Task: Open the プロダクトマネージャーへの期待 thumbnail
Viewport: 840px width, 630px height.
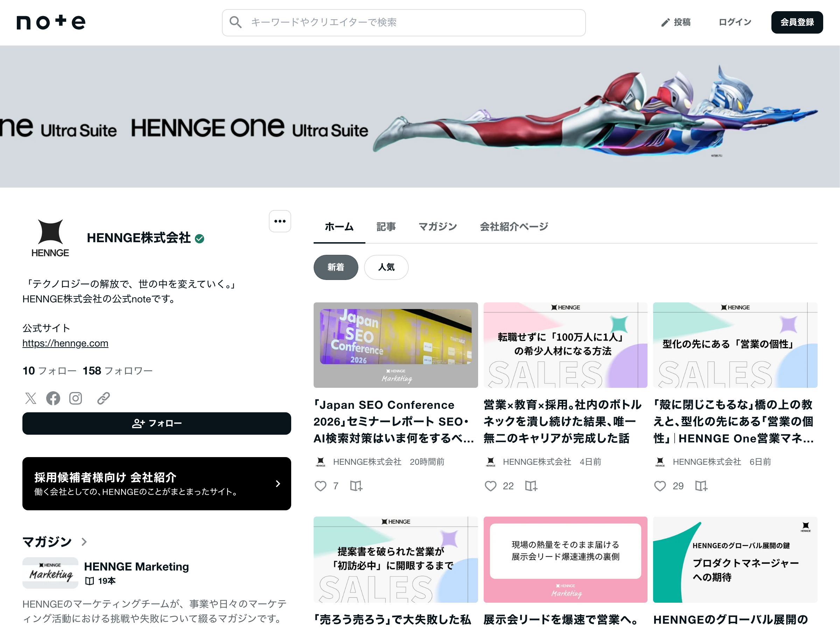Action: 735,559
